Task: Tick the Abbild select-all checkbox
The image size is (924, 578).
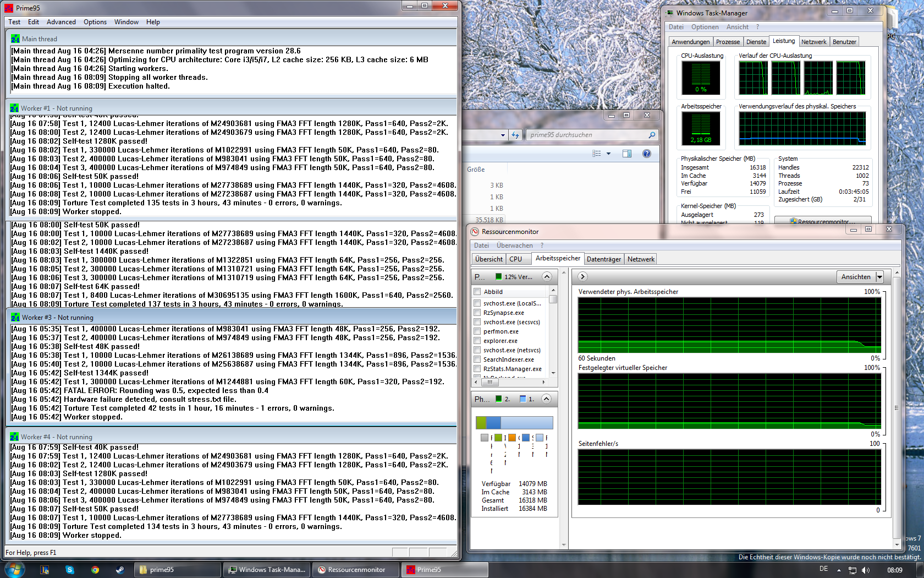Action: (477, 292)
